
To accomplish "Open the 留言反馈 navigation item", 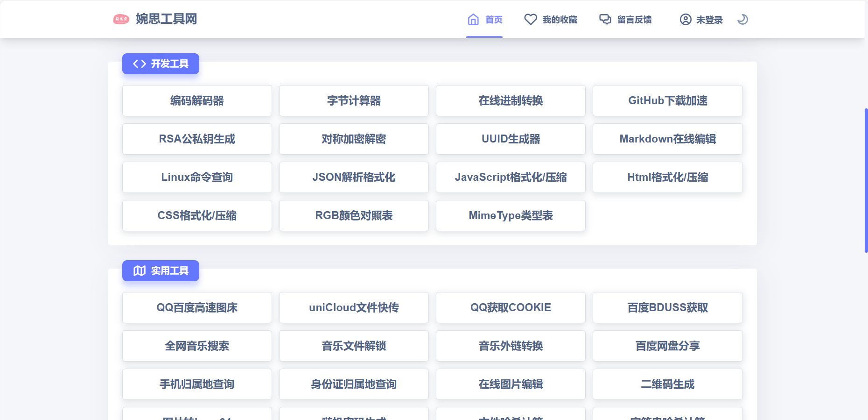I will (x=625, y=19).
